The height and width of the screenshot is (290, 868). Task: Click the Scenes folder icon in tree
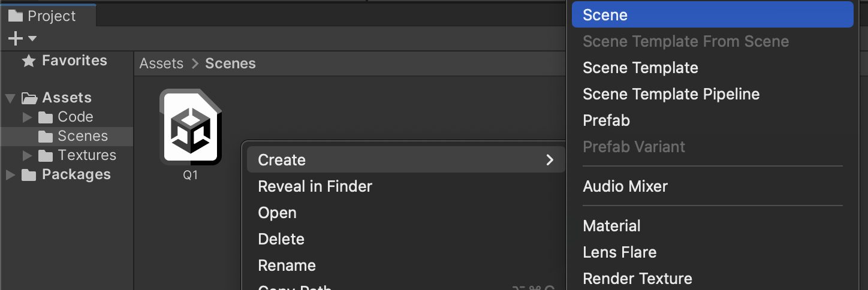46,137
